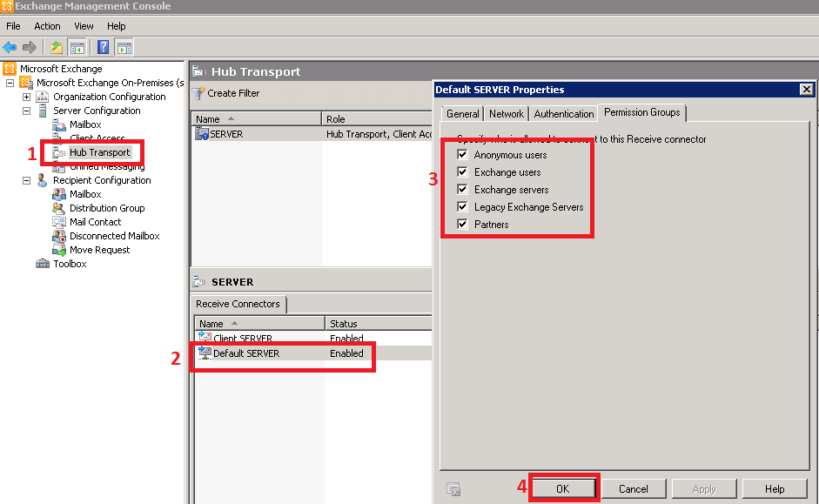Click the Cancel button

tap(633, 489)
